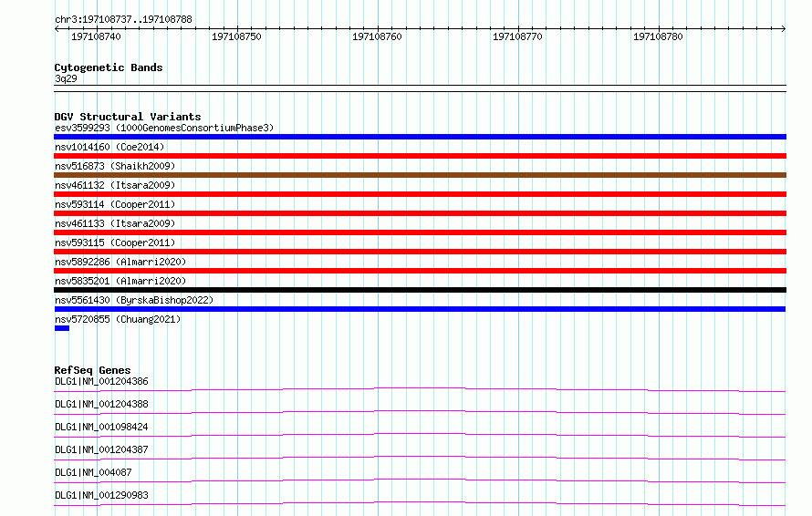812x516 pixels.
Task: Open variant nsv5835201 (Almarri2020)
Action: [120, 281]
